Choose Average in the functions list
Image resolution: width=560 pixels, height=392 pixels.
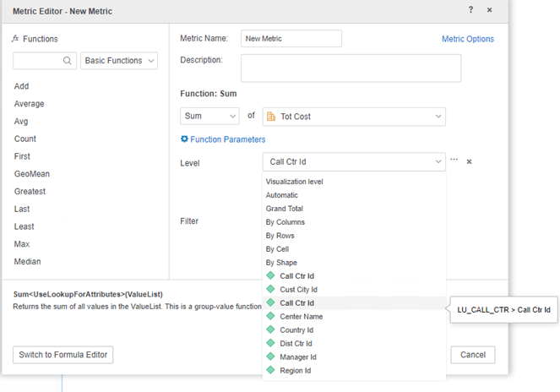pos(30,104)
